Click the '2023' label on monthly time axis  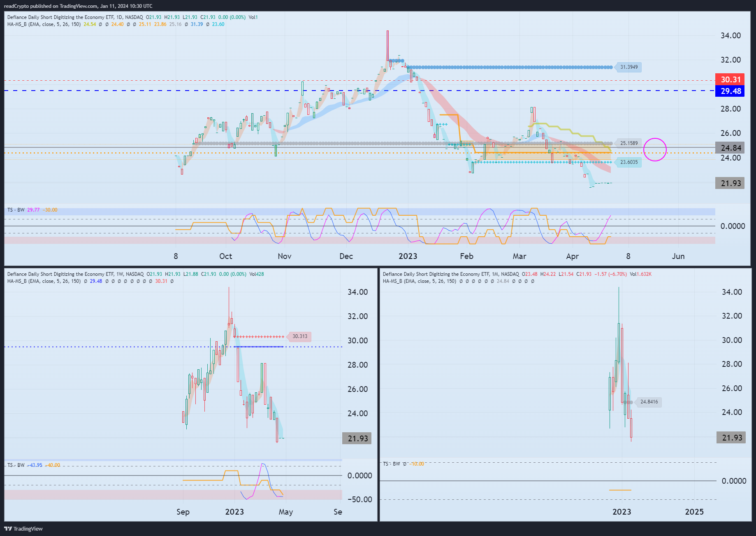[x=622, y=512]
